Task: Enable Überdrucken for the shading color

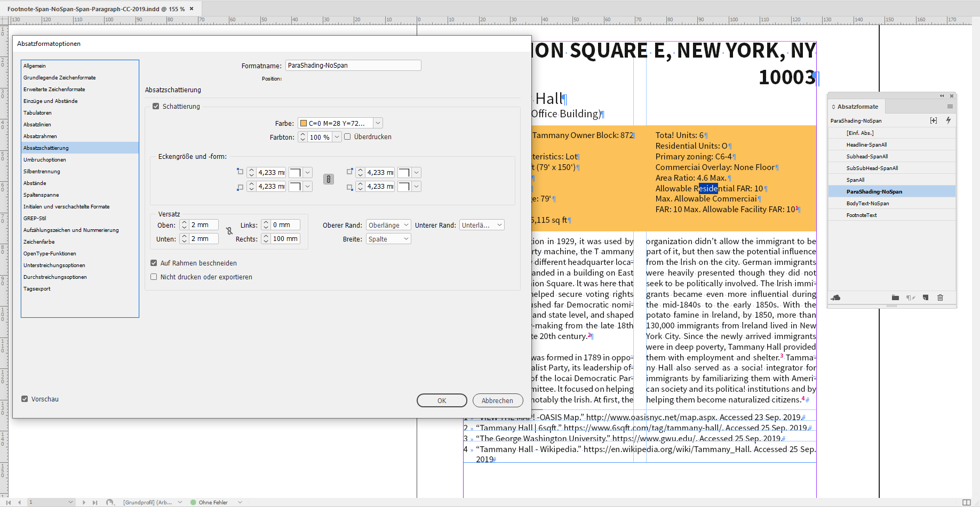Action: click(x=347, y=136)
